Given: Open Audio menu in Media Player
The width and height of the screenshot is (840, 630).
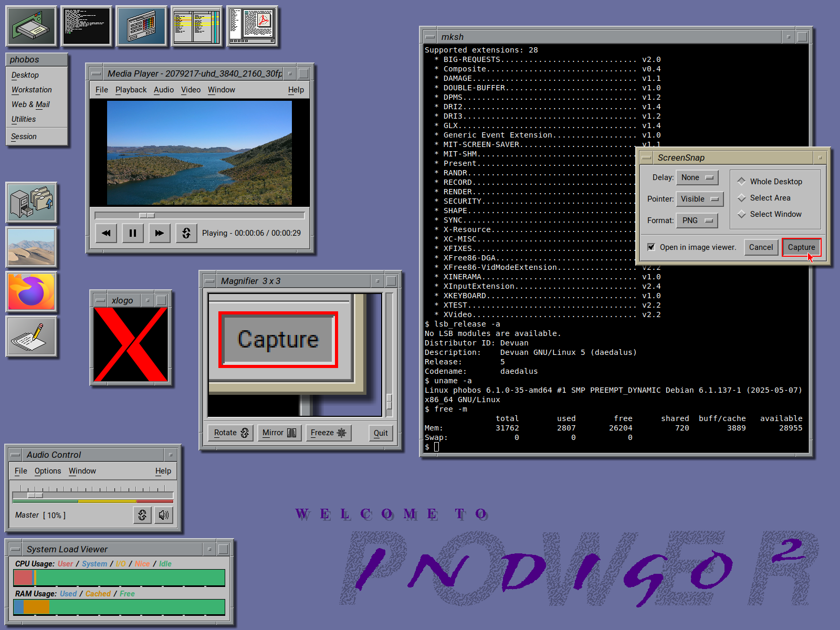Looking at the screenshot, I should point(164,90).
